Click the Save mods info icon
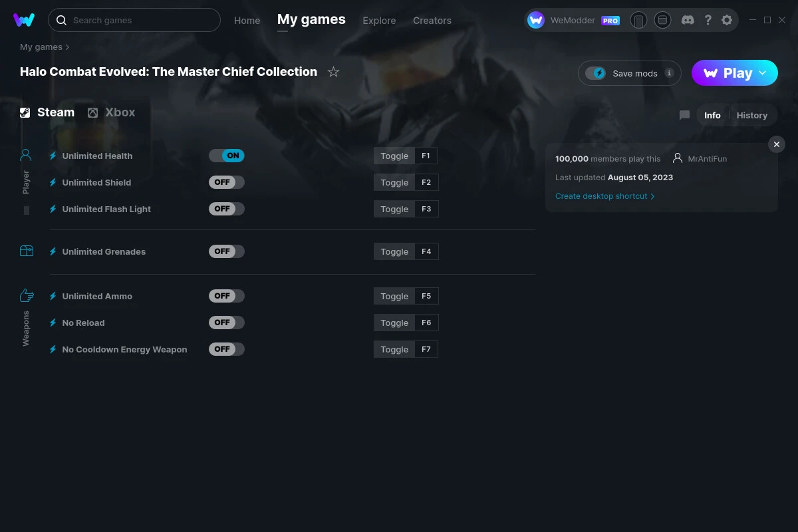Screen dimensions: 798x532 tap(670, 73)
